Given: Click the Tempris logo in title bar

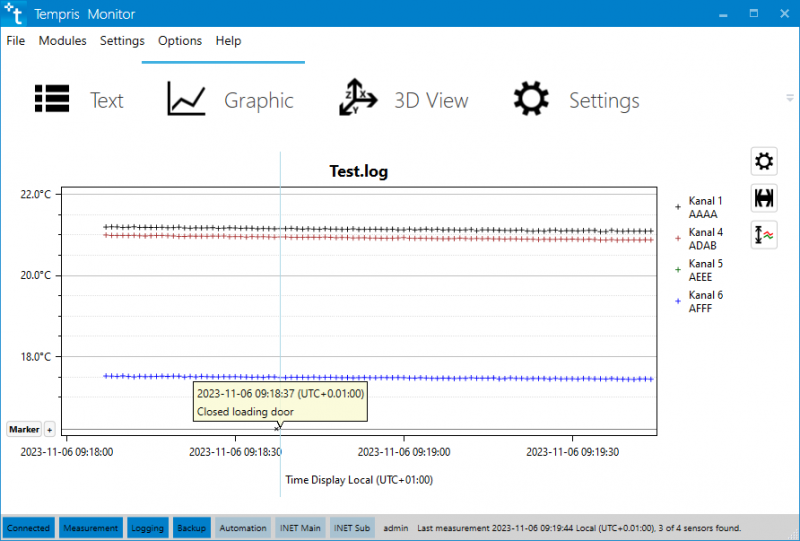Looking at the screenshot, I should pos(15,14).
